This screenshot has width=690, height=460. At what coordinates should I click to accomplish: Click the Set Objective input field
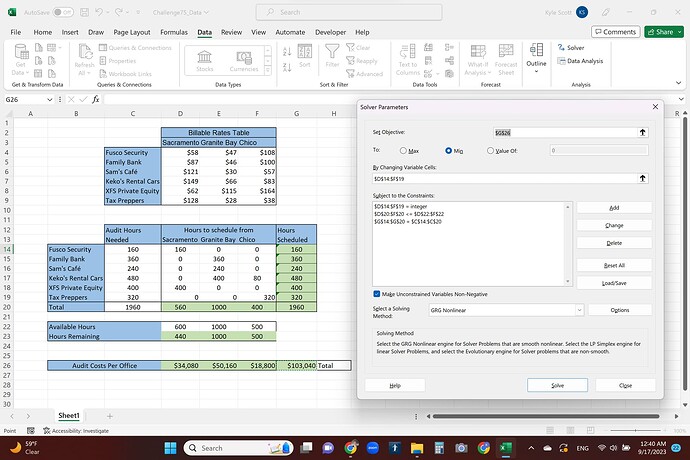[565, 132]
